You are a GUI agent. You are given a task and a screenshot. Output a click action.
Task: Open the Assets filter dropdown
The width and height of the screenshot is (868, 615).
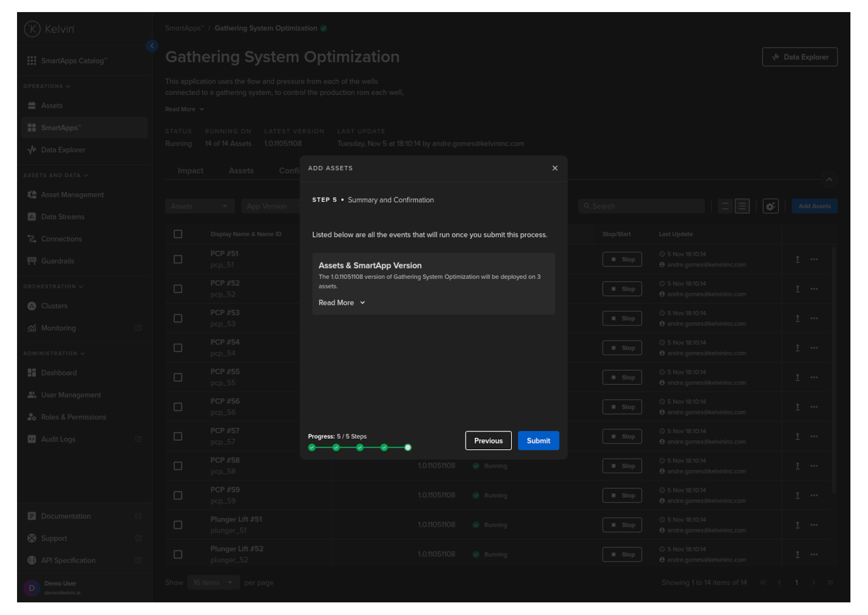point(199,206)
